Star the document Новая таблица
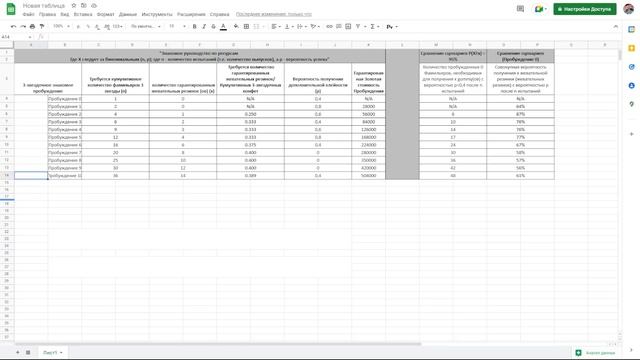Image resolution: width=640 pixels, height=360 pixels. tap(74, 6)
